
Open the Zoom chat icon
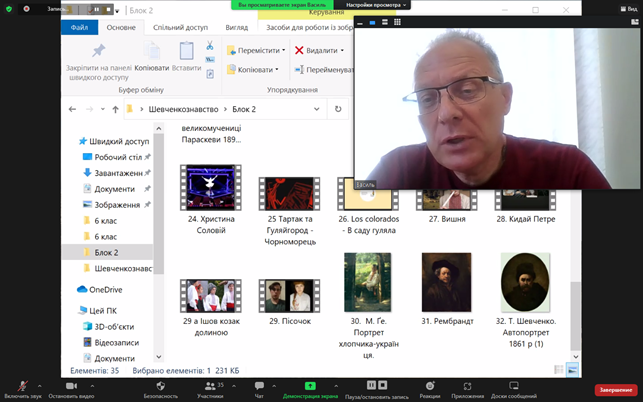pos(259,385)
